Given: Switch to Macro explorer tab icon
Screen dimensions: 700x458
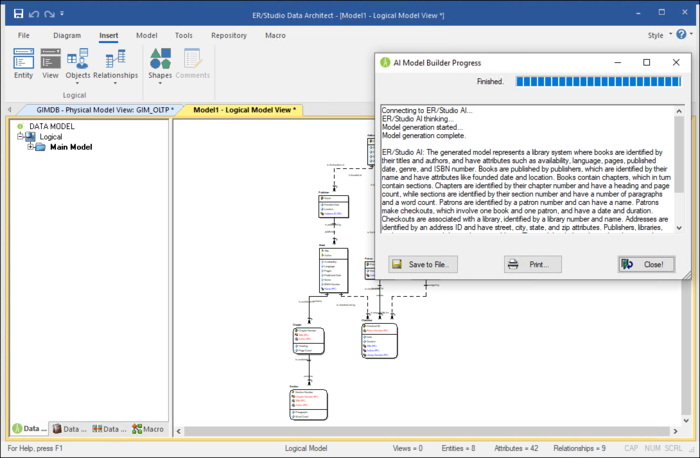Looking at the screenshot, I should (x=137, y=429).
